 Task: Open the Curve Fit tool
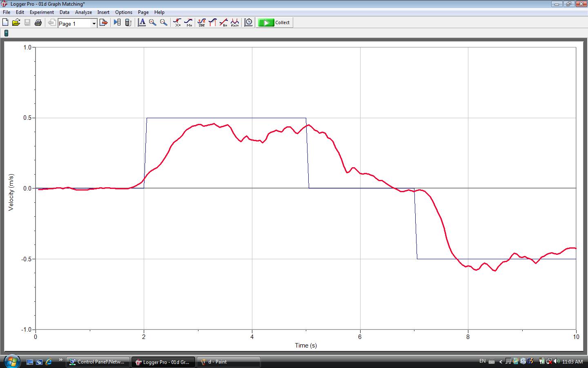pos(235,22)
